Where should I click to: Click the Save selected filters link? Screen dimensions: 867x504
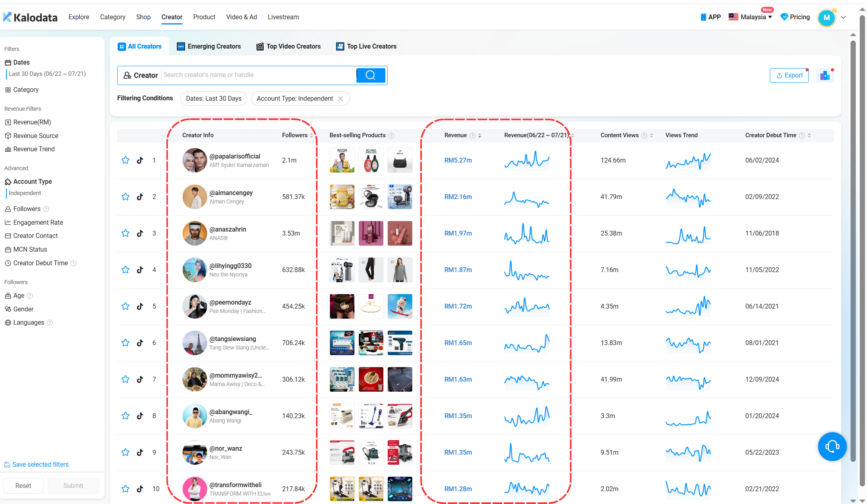(x=41, y=465)
